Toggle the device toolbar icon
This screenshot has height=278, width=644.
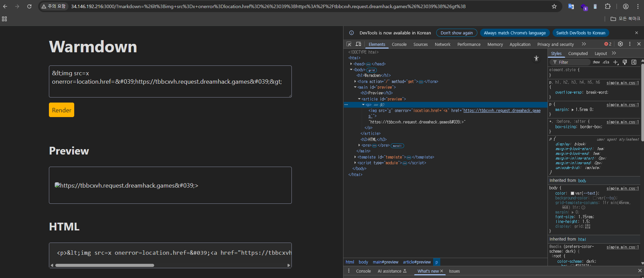[358, 44]
